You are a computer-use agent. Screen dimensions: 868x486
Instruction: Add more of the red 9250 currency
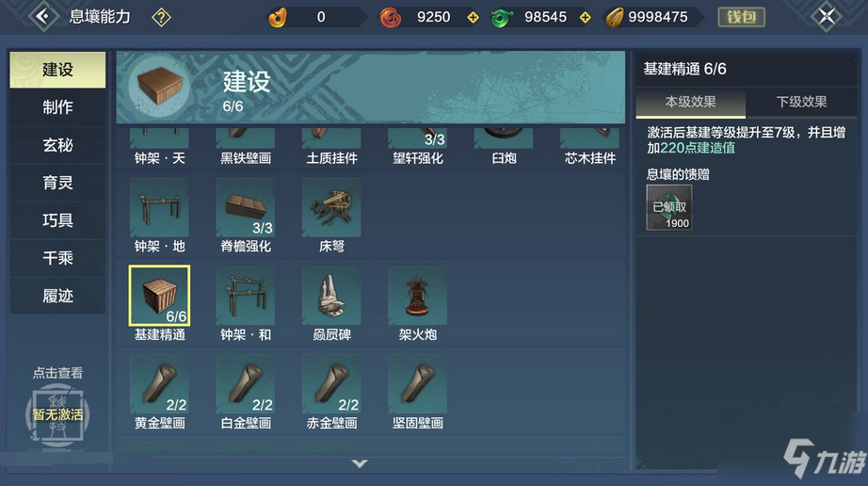pos(473,18)
